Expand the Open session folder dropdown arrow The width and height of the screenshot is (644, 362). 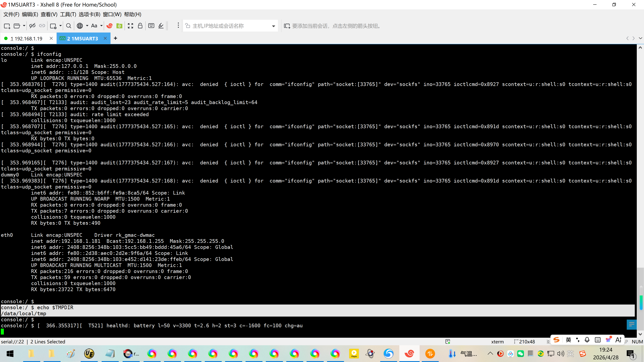point(24,26)
